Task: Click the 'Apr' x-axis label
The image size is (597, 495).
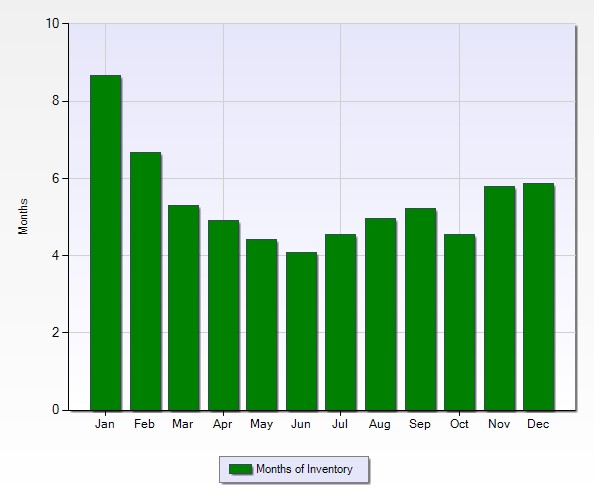Action: click(222, 425)
